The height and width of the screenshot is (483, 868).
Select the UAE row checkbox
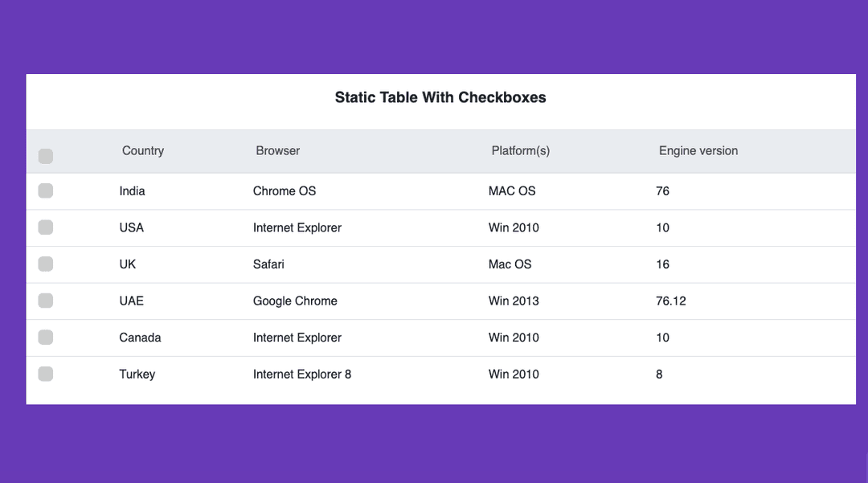[x=46, y=301]
